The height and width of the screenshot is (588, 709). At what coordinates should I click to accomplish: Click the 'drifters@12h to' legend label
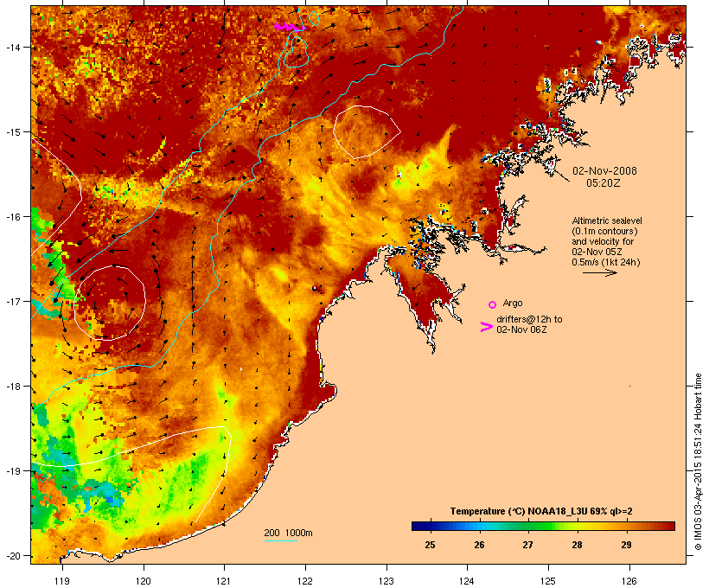pos(529,319)
